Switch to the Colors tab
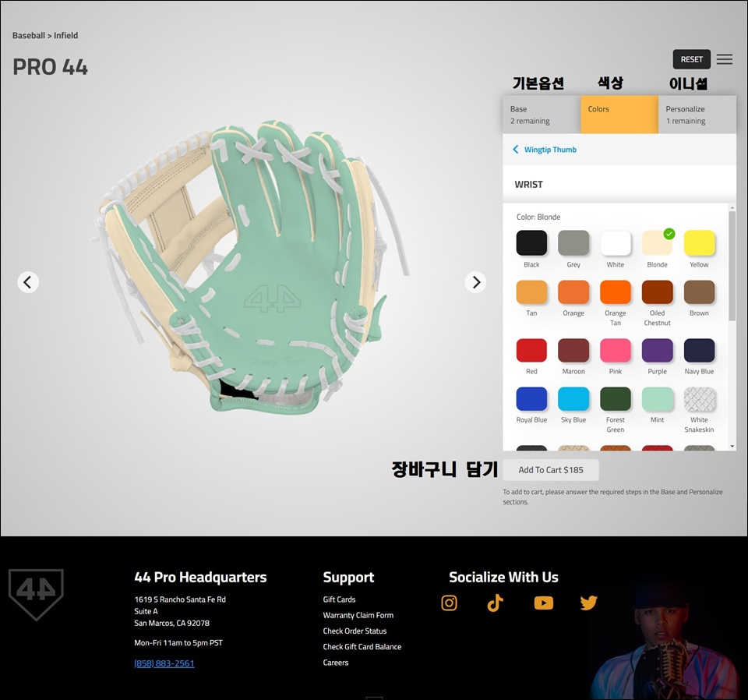 [619, 115]
